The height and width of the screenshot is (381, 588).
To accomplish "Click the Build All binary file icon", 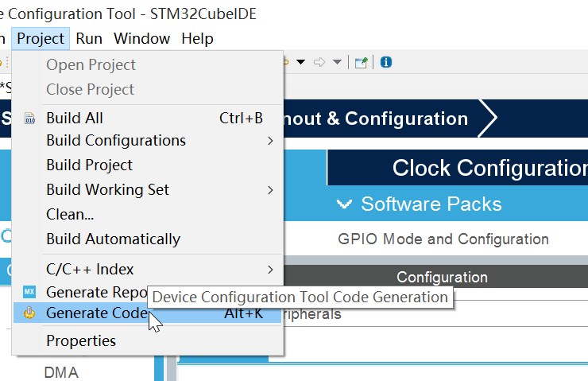I will 29,119.
